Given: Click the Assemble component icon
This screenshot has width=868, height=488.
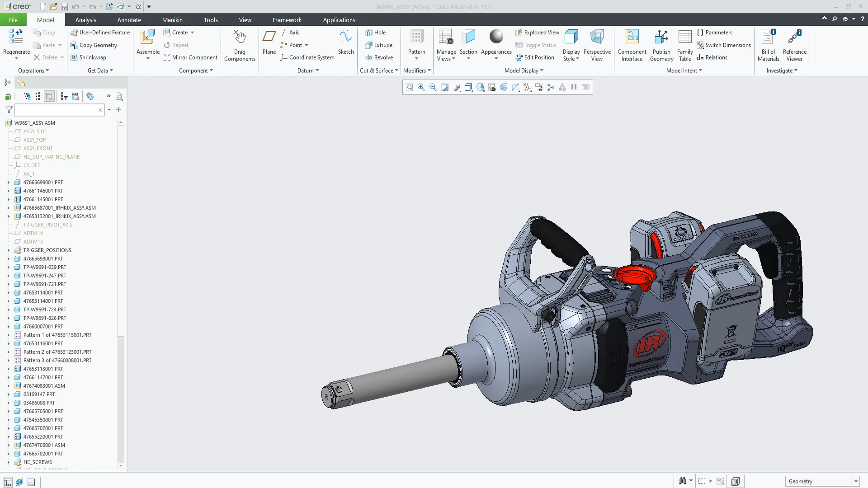Looking at the screenshot, I should click(147, 37).
